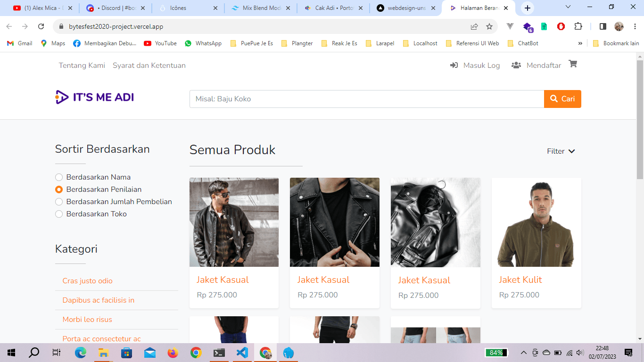Open the sunglasses man jacket product image
The height and width of the screenshot is (362, 644).
pyautogui.click(x=234, y=222)
